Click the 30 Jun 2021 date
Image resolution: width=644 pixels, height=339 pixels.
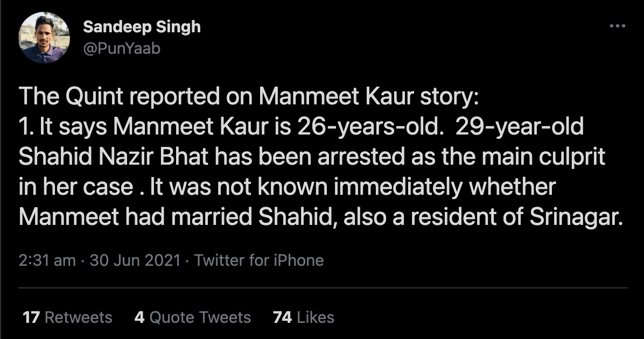click(135, 260)
